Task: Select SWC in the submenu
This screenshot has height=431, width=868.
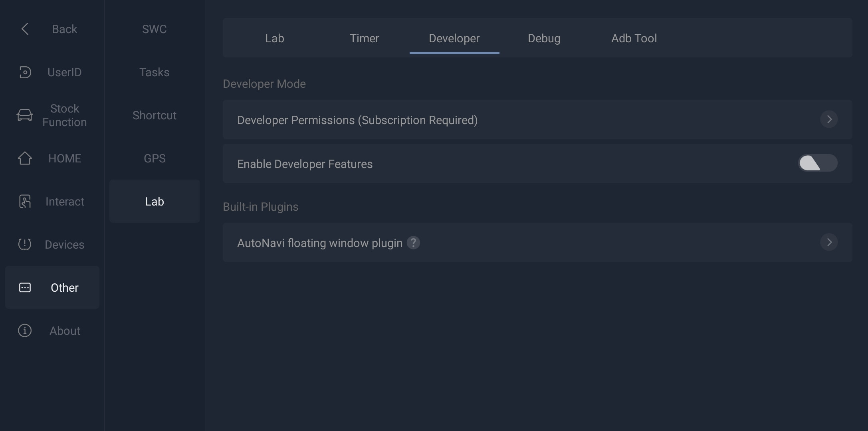Action: point(155,29)
